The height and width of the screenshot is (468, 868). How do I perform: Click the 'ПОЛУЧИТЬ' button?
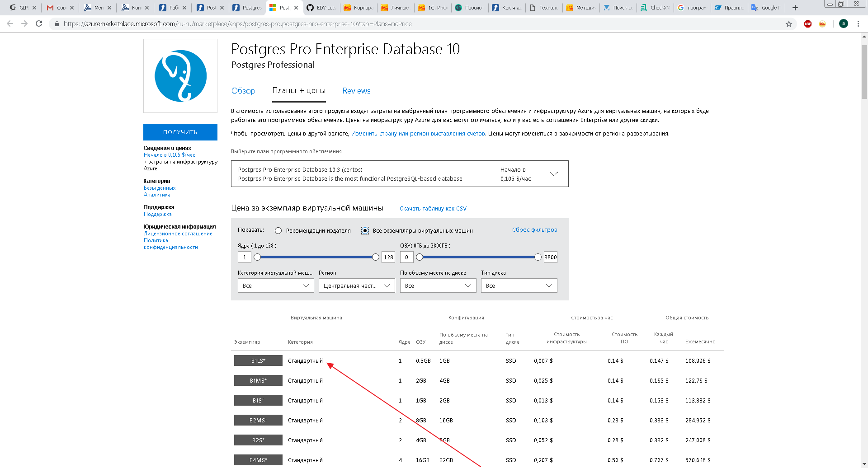(180, 132)
